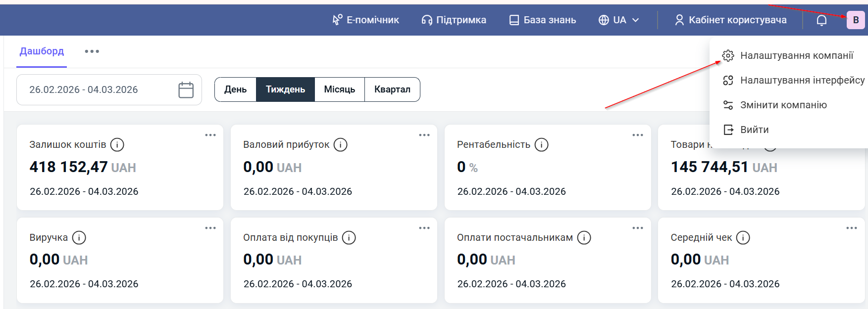Open three-dot menu on Залишок коштів card

click(210, 135)
